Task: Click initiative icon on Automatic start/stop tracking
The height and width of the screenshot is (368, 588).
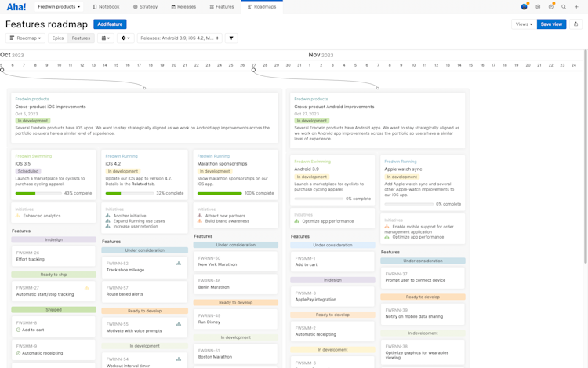Action: click(87, 288)
